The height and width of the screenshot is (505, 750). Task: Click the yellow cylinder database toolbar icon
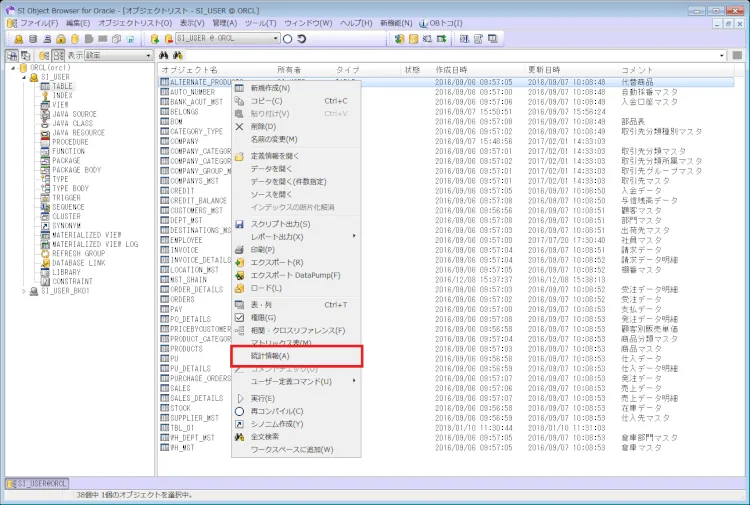75,39
